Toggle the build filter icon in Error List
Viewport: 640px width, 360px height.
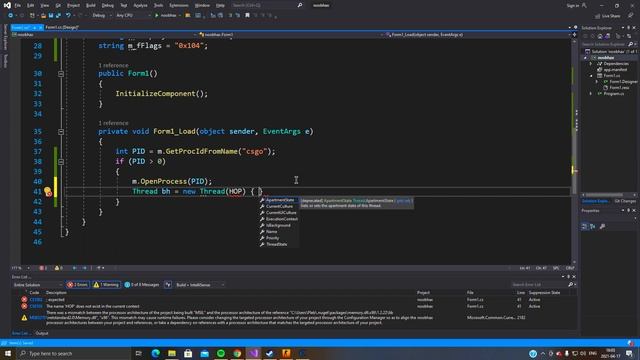coord(168,284)
